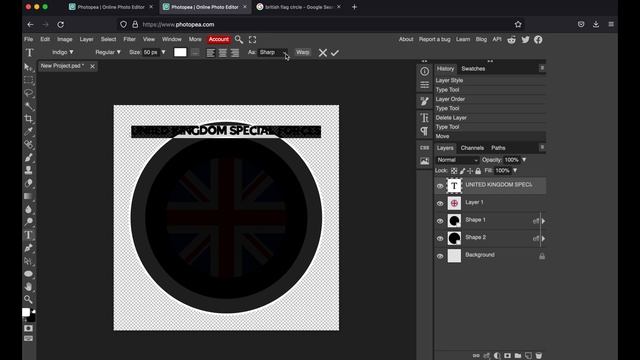Open the Report a bug link
Screen dimensions: 640x360
(x=434, y=39)
